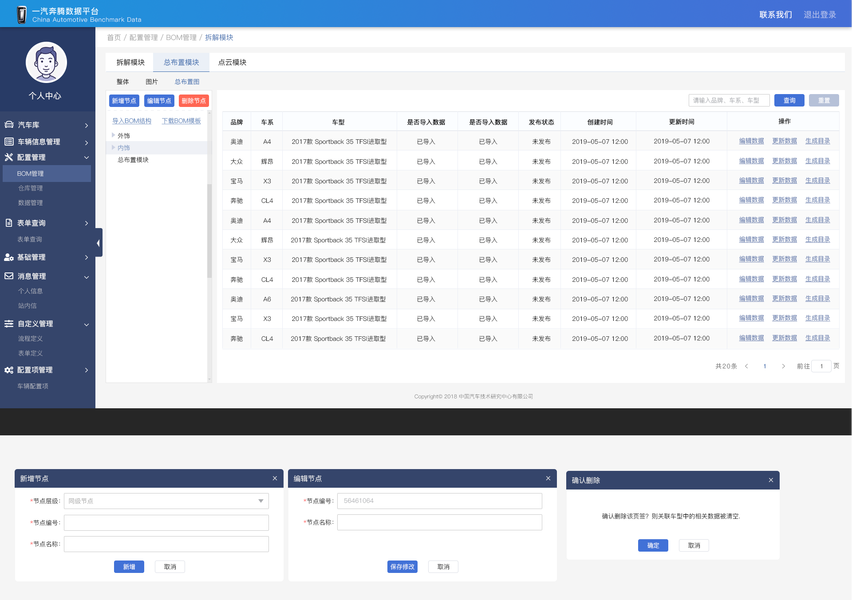Go to next page arrow in pagination
Image resolution: width=852 pixels, height=600 pixels.
pyautogui.click(x=783, y=366)
